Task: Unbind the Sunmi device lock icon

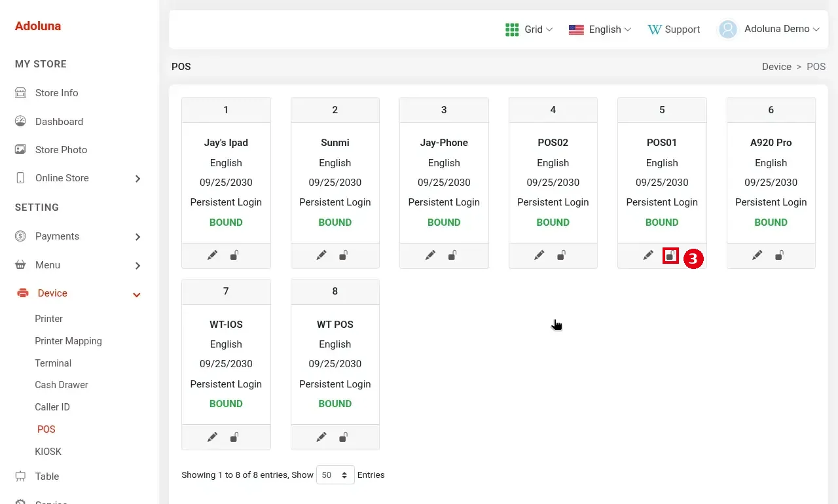Action: 343,255
